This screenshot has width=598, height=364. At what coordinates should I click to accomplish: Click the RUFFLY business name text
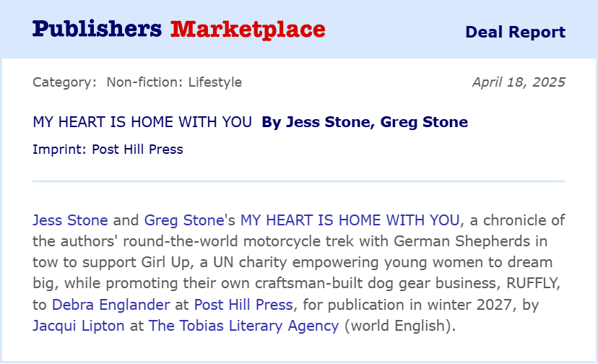coord(533,283)
